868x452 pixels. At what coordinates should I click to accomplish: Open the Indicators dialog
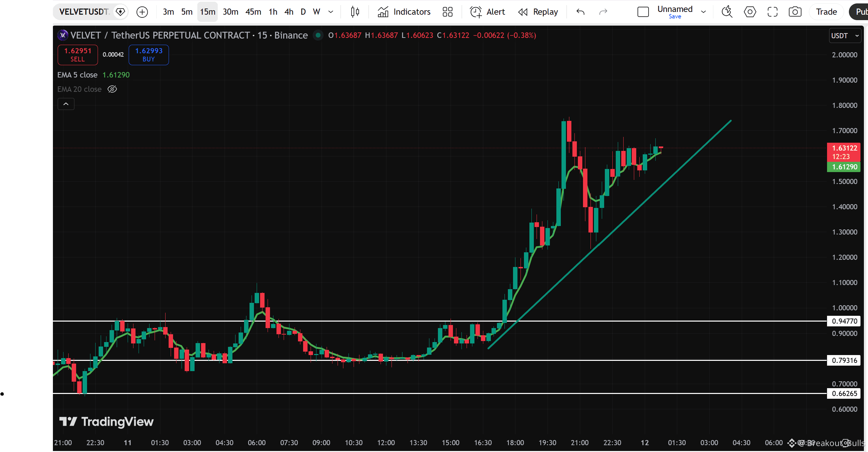coord(404,12)
